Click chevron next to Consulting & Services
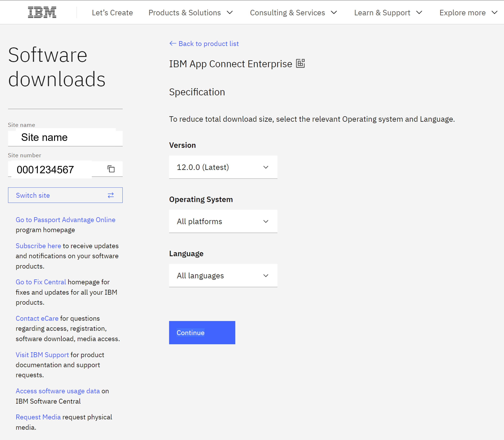 [x=334, y=12]
